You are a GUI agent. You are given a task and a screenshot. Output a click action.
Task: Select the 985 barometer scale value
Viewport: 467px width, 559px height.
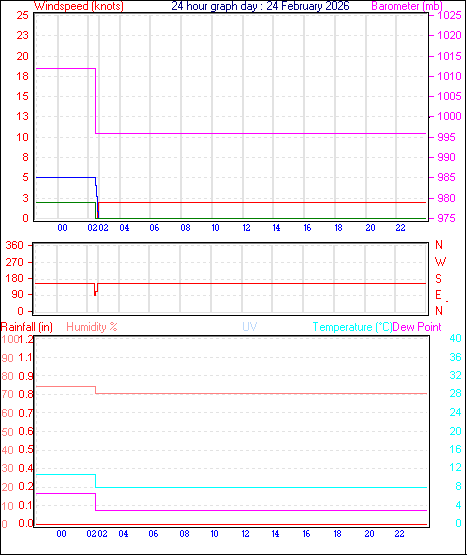coord(446,177)
